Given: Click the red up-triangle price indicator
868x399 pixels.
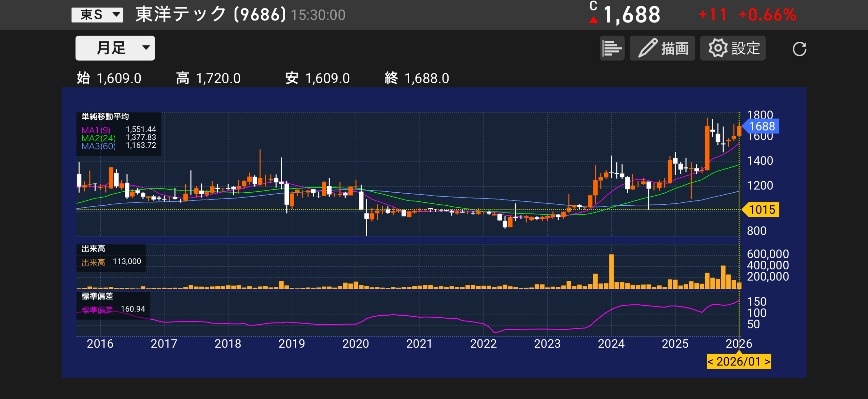Looking at the screenshot, I should [x=593, y=20].
